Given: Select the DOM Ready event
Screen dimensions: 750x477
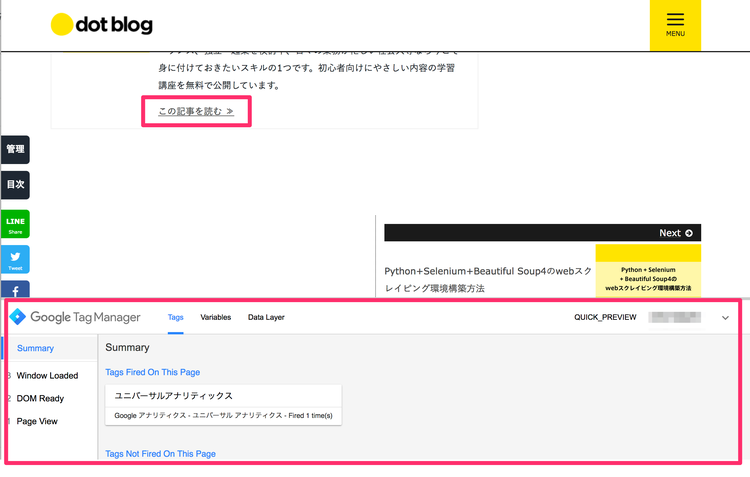Looking at the screenshot, I should pos(40,399).
